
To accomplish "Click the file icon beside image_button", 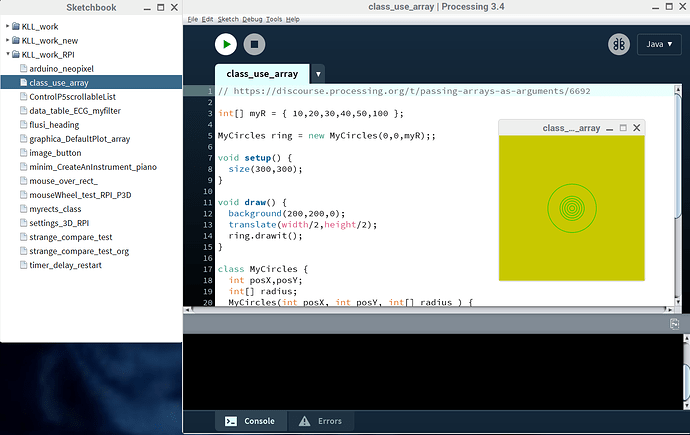I will point(24,152).
